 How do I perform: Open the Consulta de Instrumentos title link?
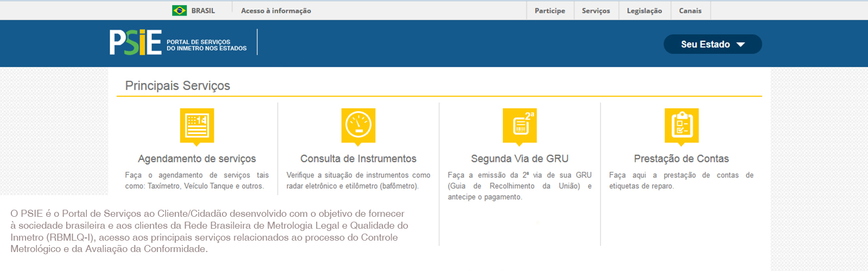(x=359, y=159)
